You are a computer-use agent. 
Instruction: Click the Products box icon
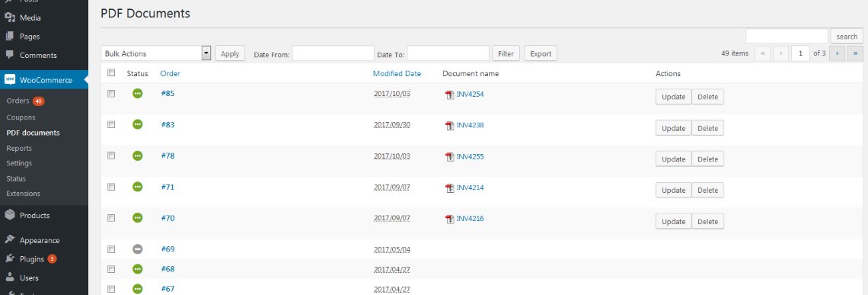pyautogui.click(x=9, y=215)
